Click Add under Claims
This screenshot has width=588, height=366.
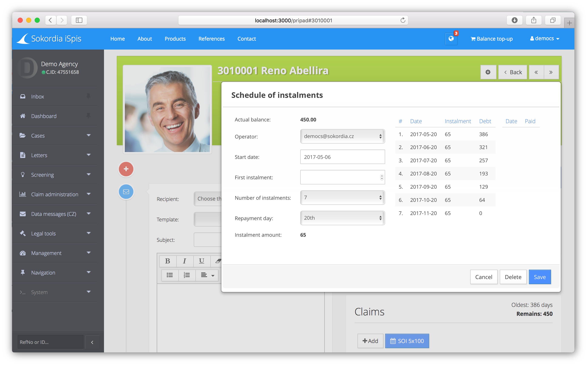coord(370,341)
